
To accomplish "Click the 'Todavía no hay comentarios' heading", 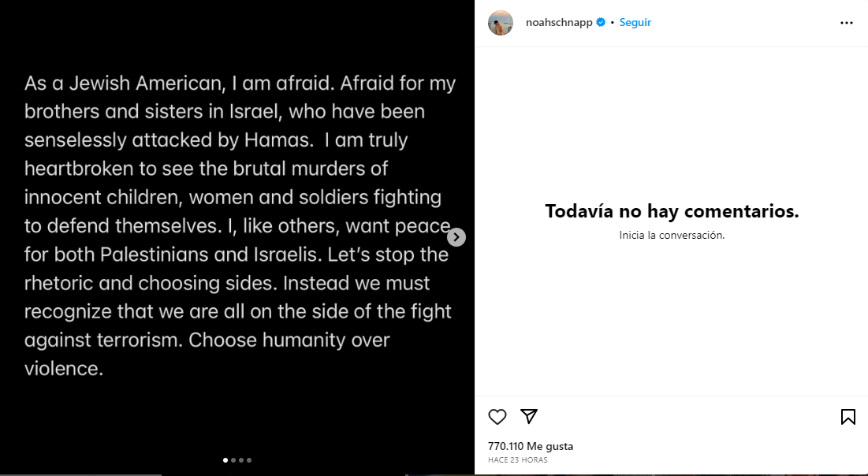I will (672, 211).
